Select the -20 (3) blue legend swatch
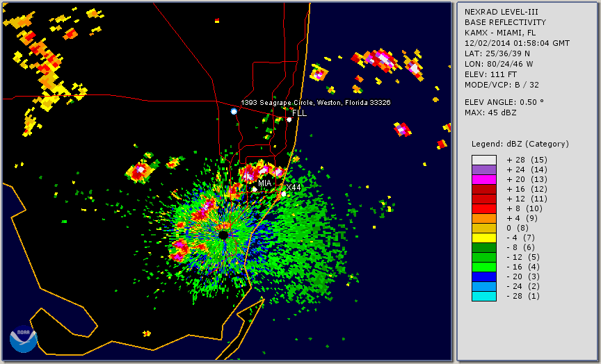The width and height of the screenshot is (601, 364). coord(484,276)
